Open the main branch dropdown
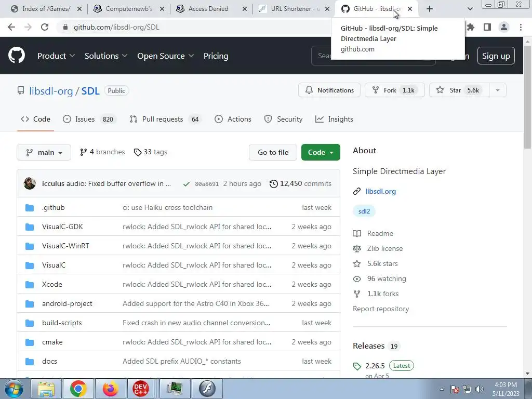 (44, 152)
